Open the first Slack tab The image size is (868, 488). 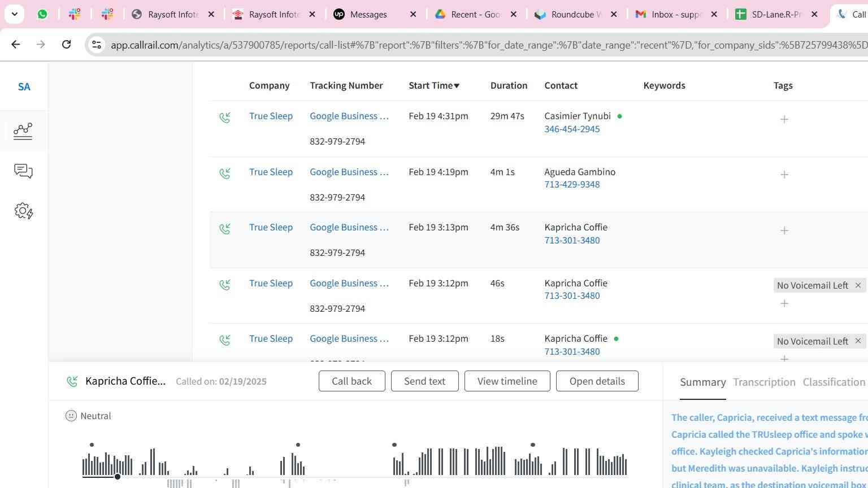tap(74, 14)
